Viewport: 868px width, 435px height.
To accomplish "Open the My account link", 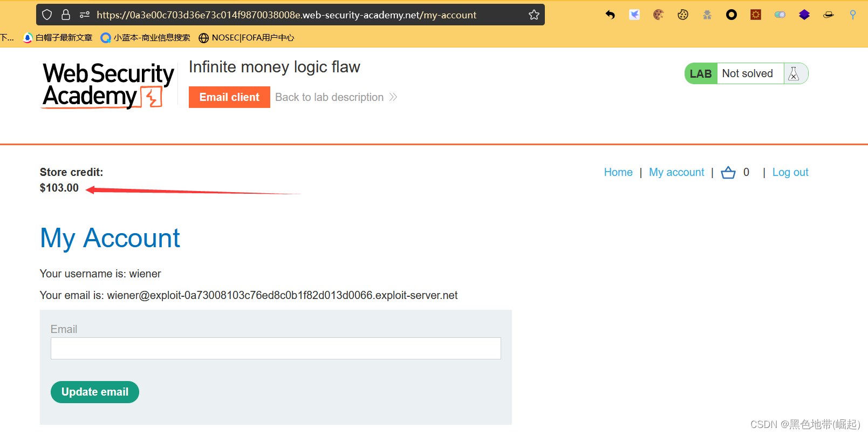I will [676, 172].
